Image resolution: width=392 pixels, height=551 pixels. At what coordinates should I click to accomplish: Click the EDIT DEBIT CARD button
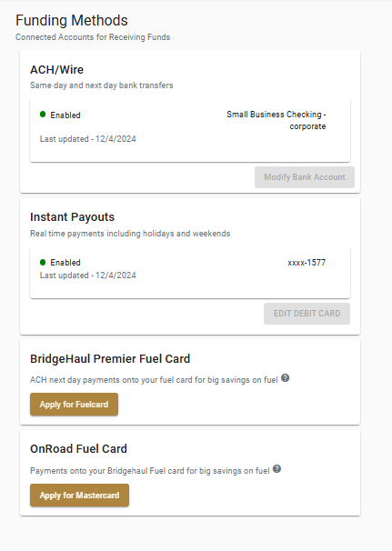(307, 314)
